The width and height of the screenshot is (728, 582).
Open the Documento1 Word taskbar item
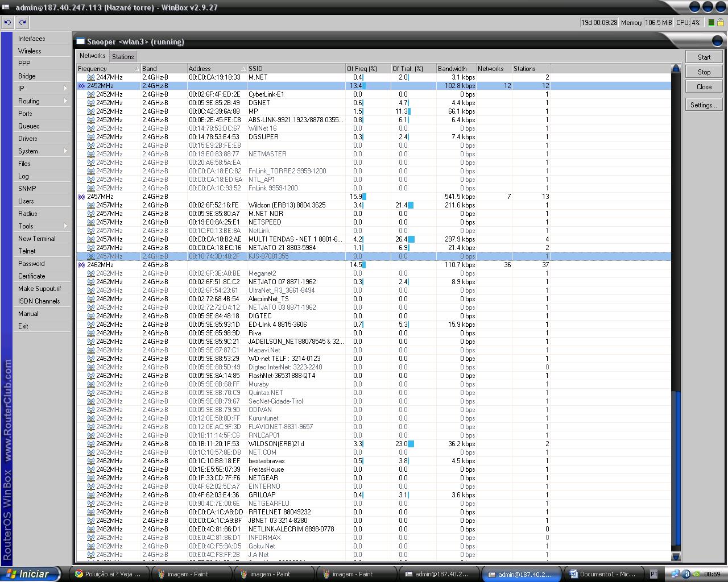tap(605, 574)
